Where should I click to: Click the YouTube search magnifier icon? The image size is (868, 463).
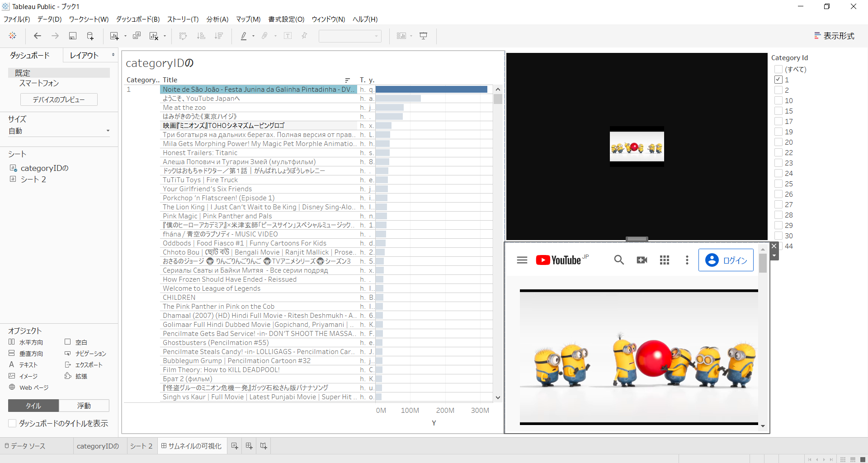point(619,260)
